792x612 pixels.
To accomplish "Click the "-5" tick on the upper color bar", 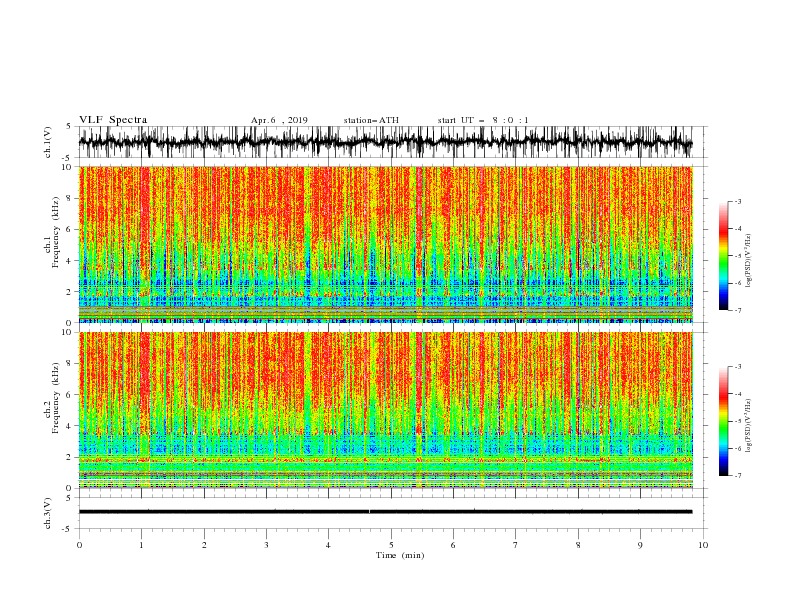I will (x=737, y=256).
